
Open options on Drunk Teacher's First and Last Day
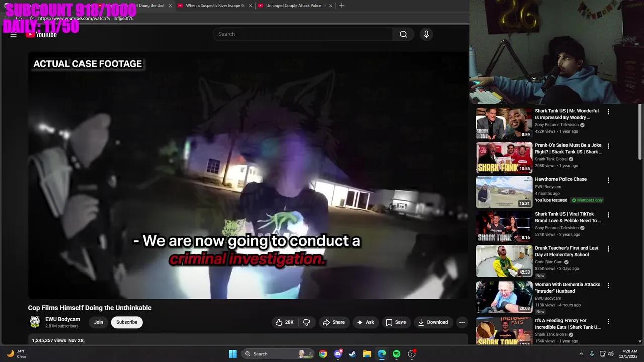pyautogui.click(x=608, y=248)
